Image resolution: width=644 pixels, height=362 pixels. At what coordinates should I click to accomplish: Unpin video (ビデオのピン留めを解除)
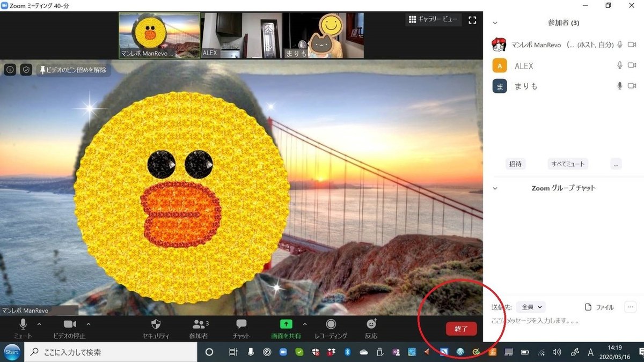pyautogui.click(x=74, y=70)
